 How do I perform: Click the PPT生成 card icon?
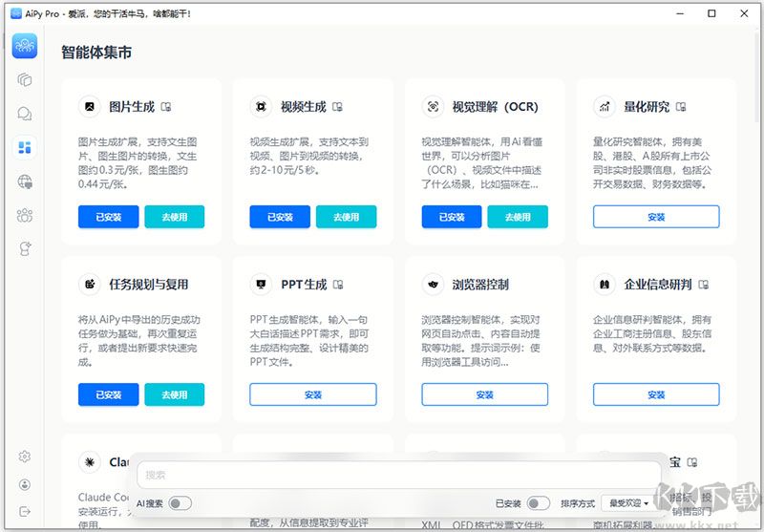click(261, 284)
